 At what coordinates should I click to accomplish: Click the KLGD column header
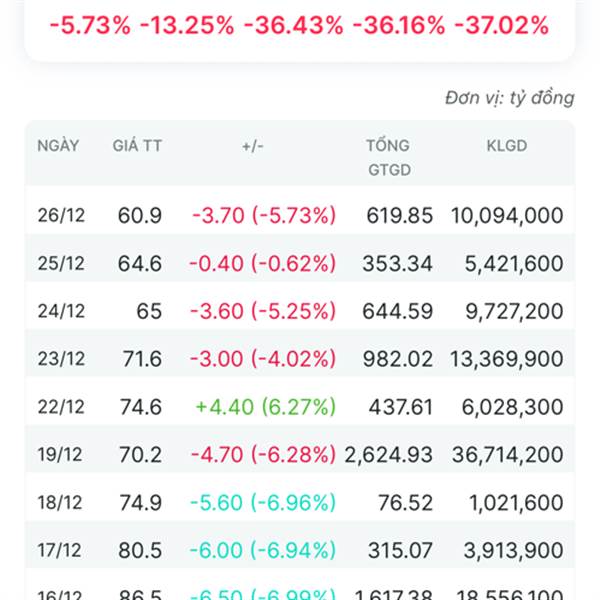tap(507, 146)
